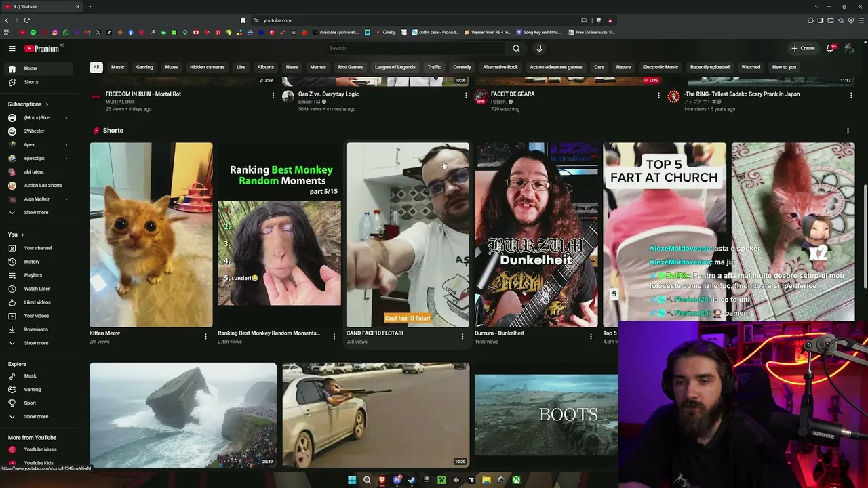Open the YouTube guide hamburger menu
This screenshot has height=488, width=868.
(12, 48)
